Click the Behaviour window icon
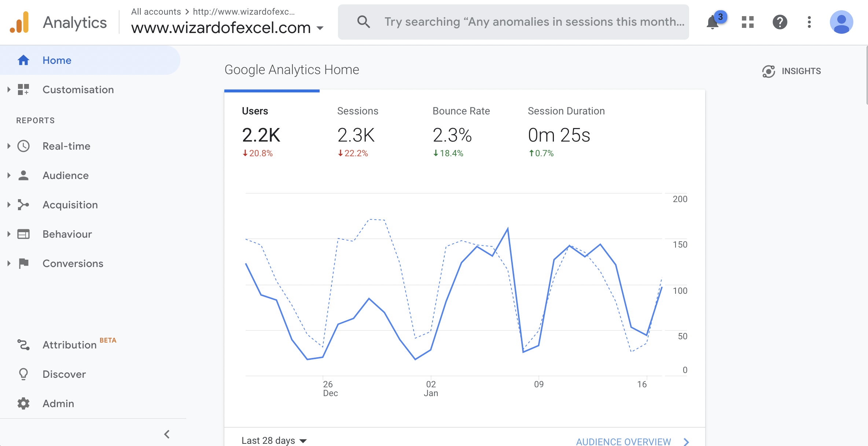868x446 pixels. [23, 234]
